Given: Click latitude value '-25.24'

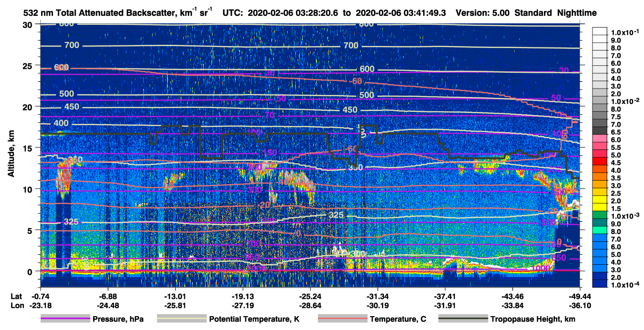Looking at the screenshot, I should point(310,297).
